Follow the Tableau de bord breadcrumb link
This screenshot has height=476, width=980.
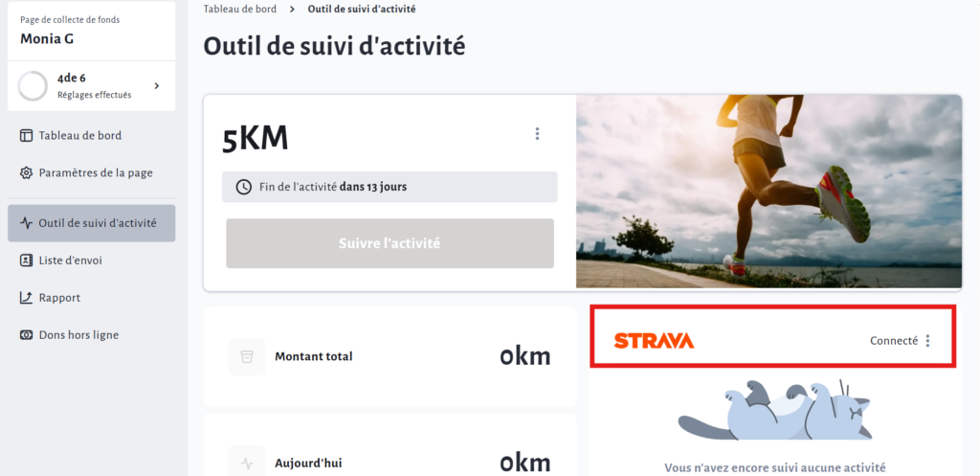pos(240,10)
